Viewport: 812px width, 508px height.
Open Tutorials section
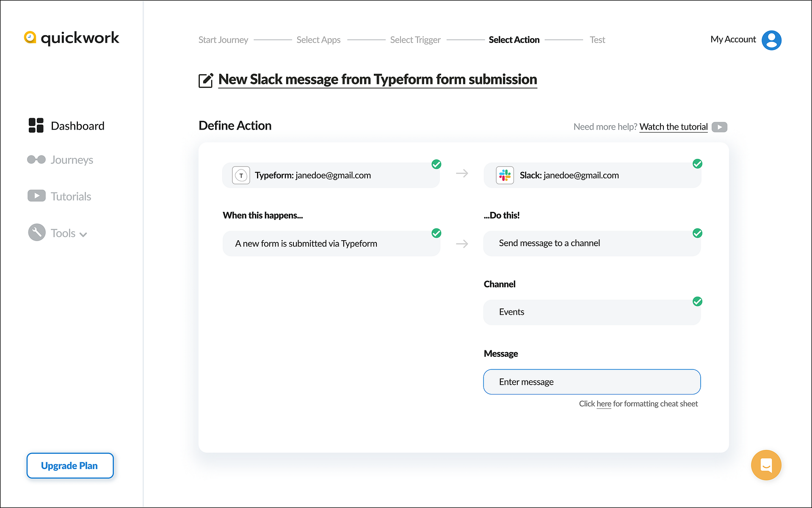[x=71, y=197]
